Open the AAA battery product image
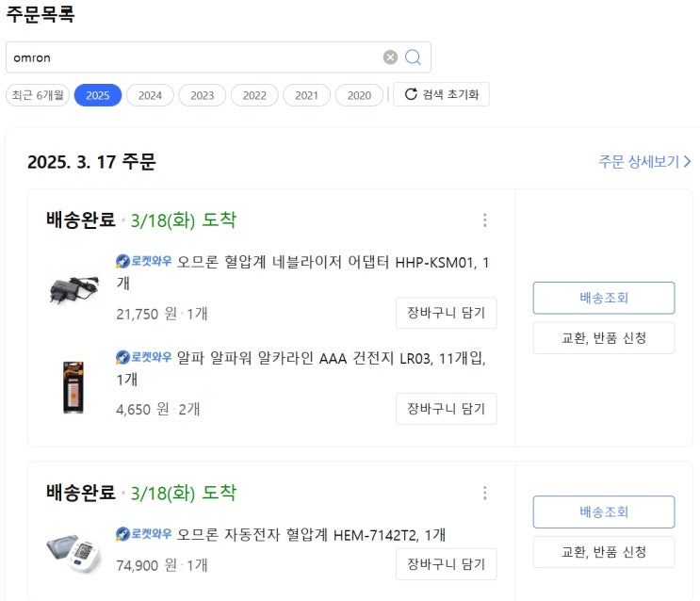The width and height of the screenshot is (700, 601). [x=73, y=386]
